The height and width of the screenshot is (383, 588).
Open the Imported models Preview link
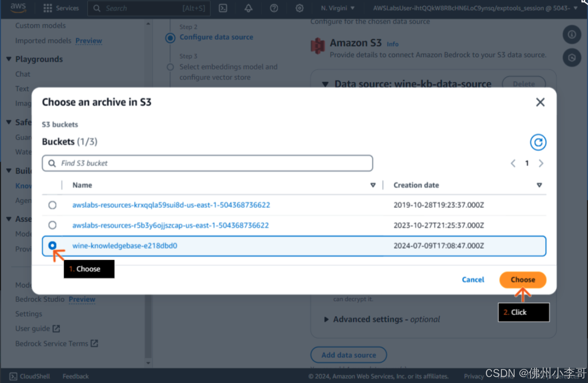pyautogui.click(x=89, y=41)
